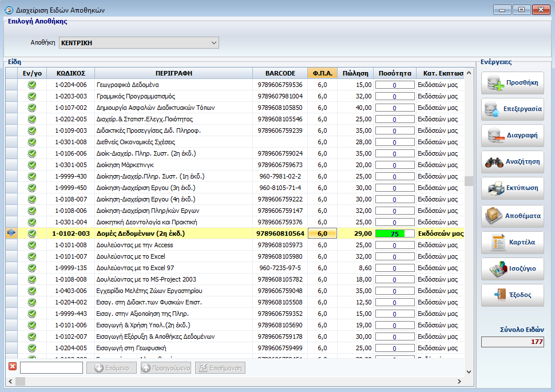Click quantity box of Γεωγραφικά Δεδομένα
555x392 pixels.
tap(395, 85)
